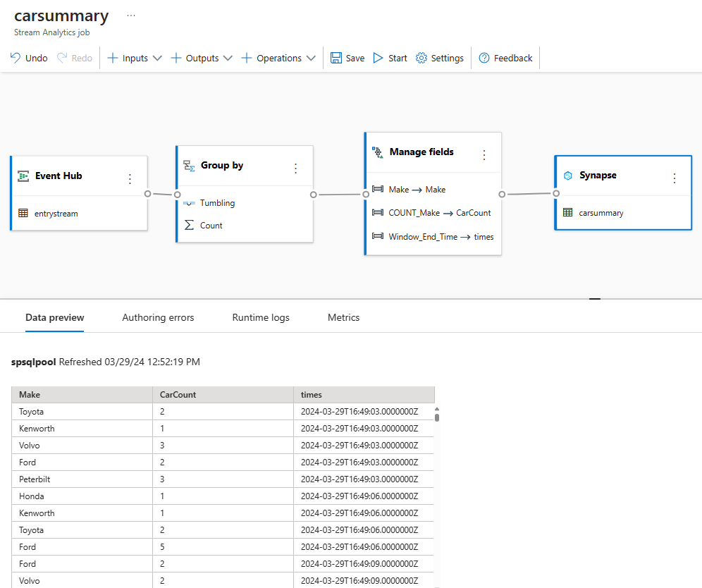
Task: Click the Synapse node icon
Action: (x=567, y=176)
